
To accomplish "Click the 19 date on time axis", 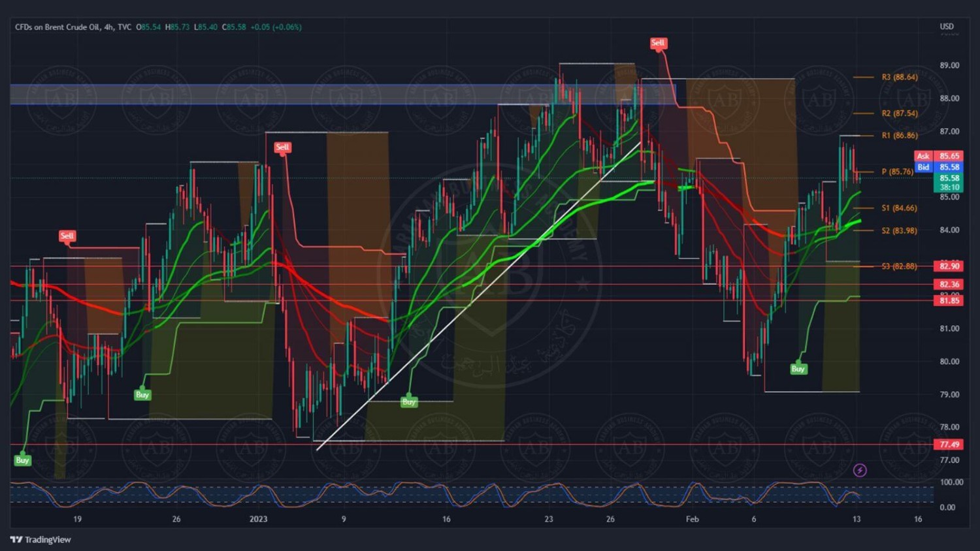I will tap(78, 519).
